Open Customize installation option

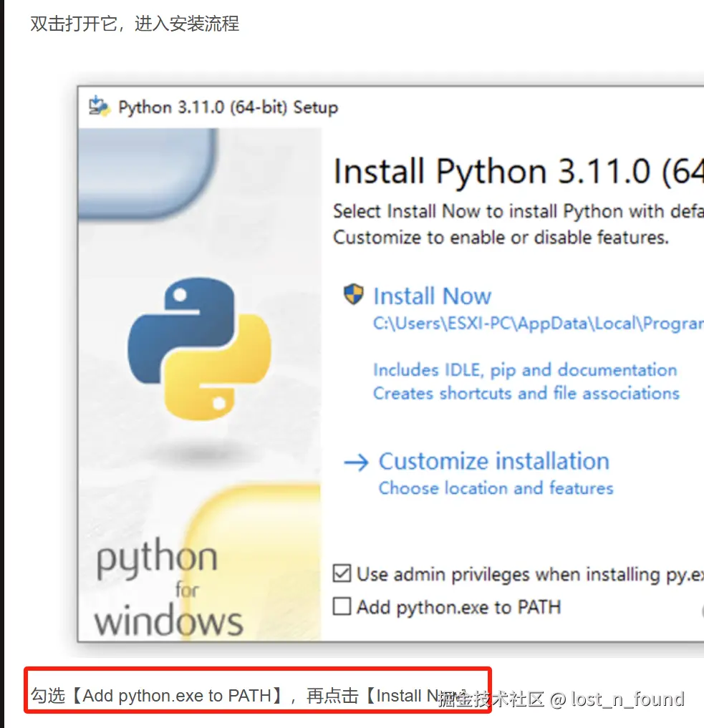click(x=494, y=461)
